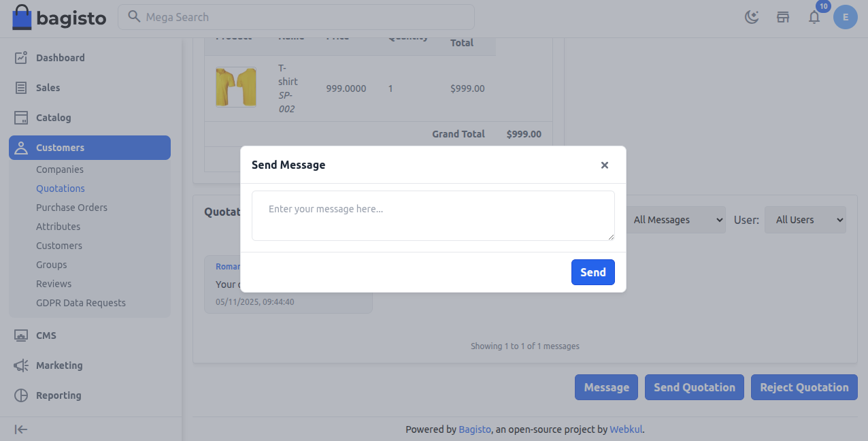The image size is (868, 441).
Task: Click the Reject Quotation button
Action: tap(804, 387)
